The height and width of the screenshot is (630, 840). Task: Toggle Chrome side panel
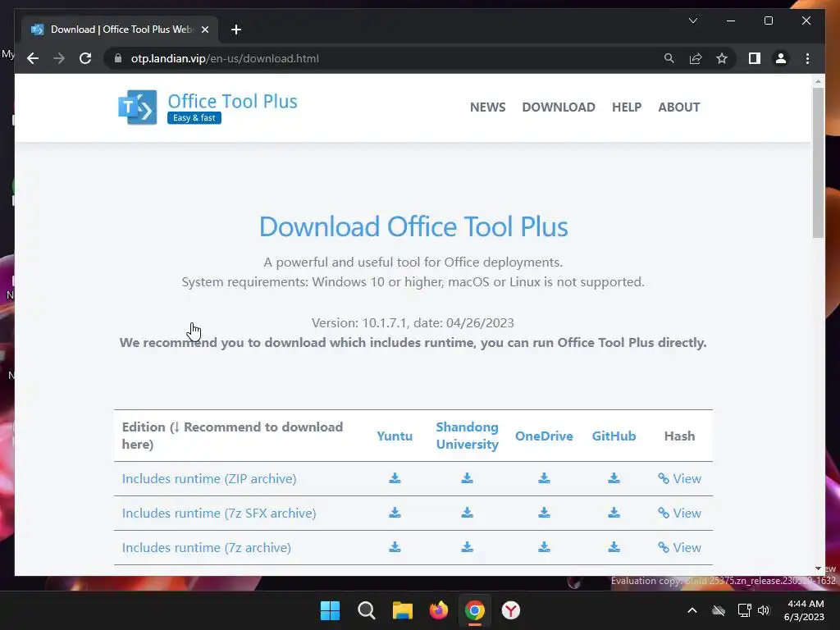click(x=755, y=58)
